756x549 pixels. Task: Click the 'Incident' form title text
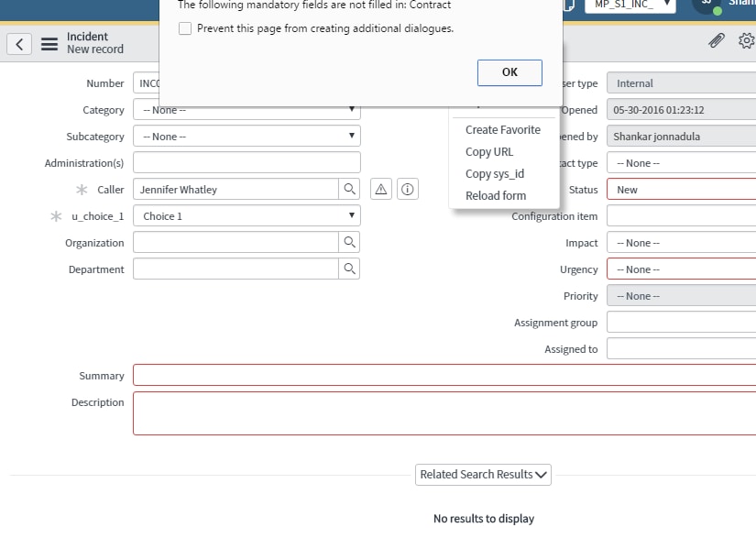pos(87,37)
